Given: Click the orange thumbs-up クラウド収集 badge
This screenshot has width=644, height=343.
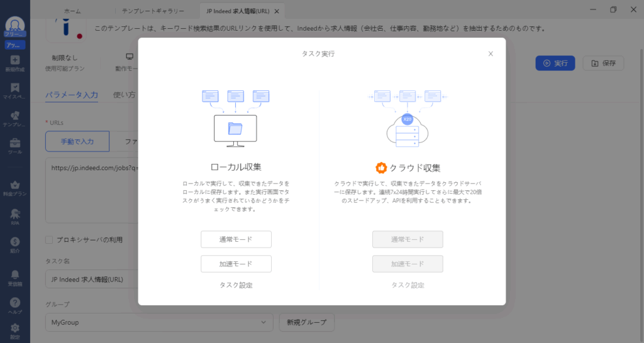Looking at the screenshot, I should tap(381, 168).
